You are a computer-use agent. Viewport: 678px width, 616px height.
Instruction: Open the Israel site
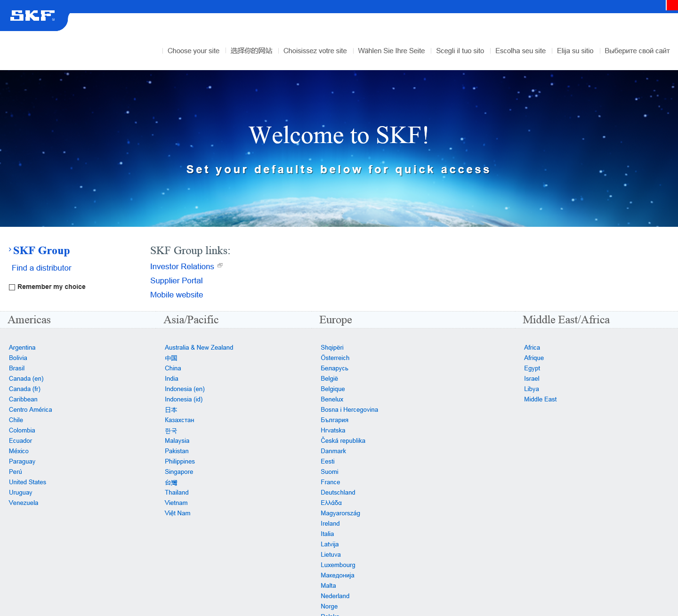point(532,378)
